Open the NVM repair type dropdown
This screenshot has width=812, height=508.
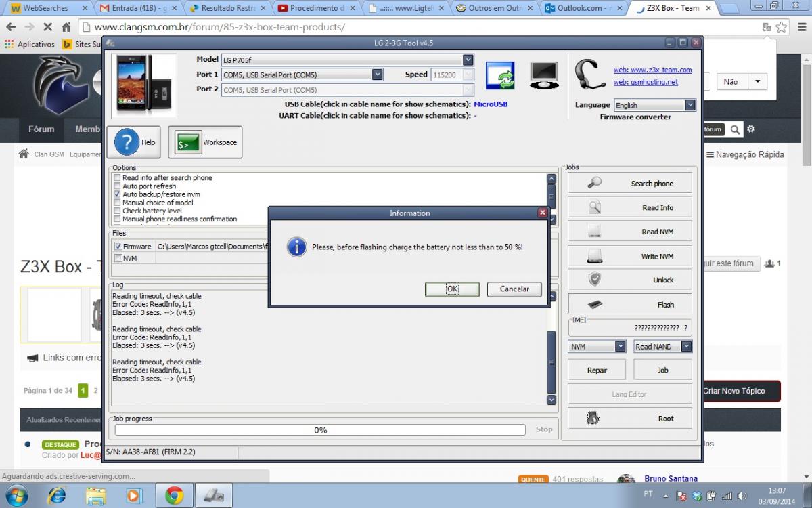coord(621,346)
